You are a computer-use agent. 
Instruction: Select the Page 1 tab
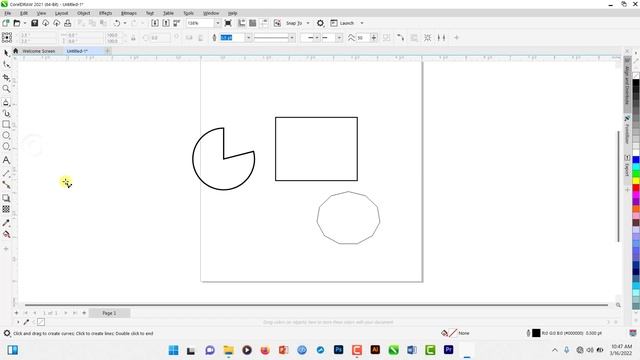109,313
